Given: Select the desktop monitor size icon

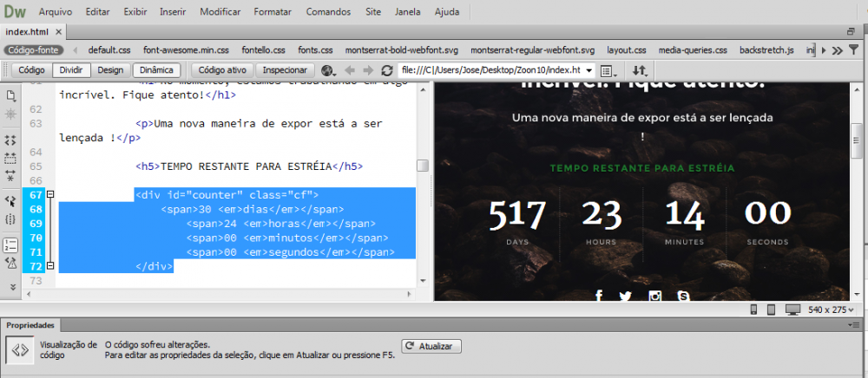Looking at the screenshot, I should [x=794, y=310].
